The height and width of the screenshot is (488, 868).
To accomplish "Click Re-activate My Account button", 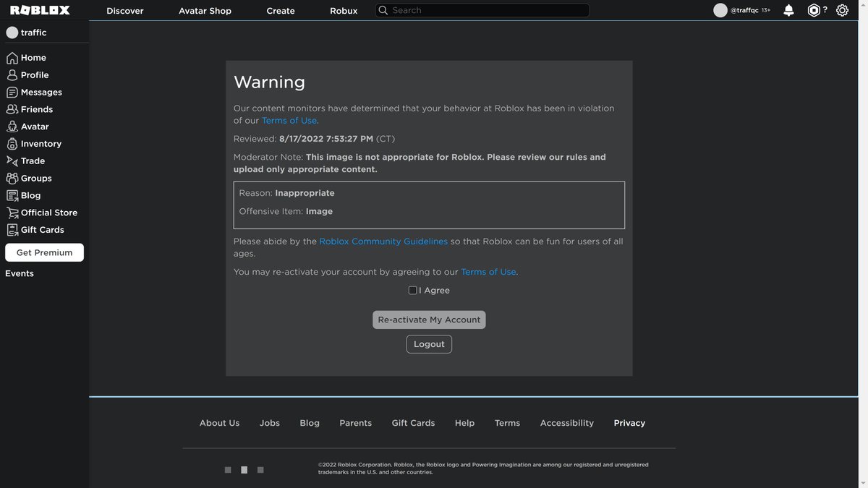I will [429, 320].
